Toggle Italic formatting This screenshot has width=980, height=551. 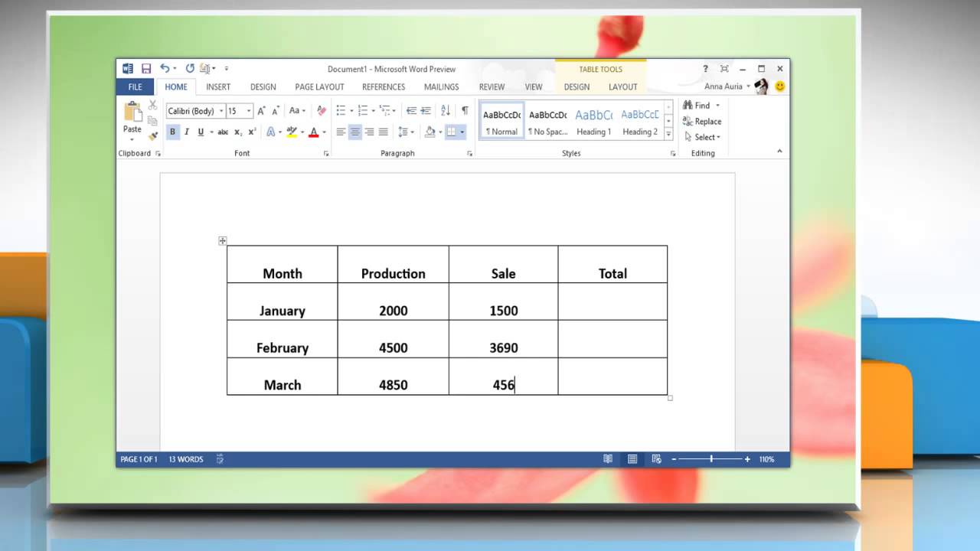pos(187,132)
